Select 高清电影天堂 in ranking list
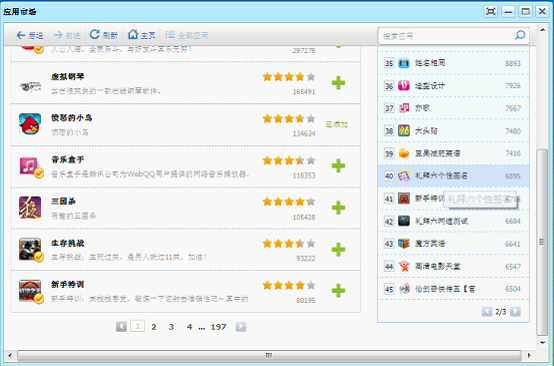Viewport: 554px width, 366px height. point(437,266)
